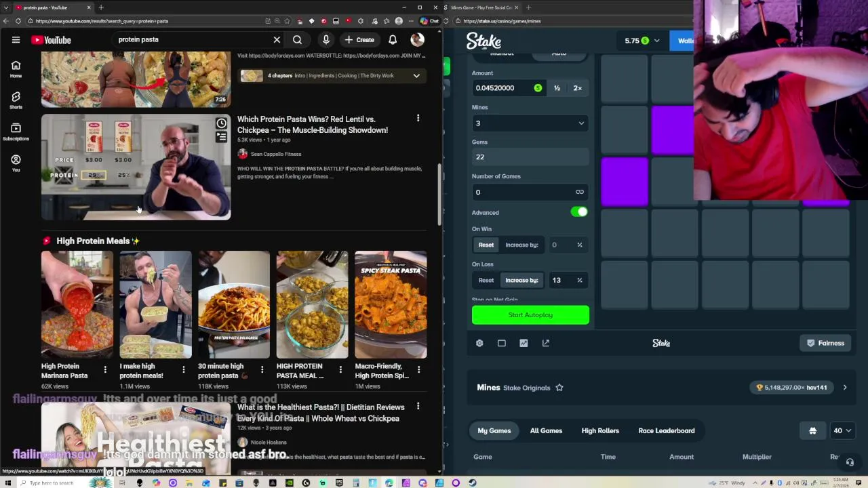Favorite the Mines game with star icon
868x488 pixels.
559,388
